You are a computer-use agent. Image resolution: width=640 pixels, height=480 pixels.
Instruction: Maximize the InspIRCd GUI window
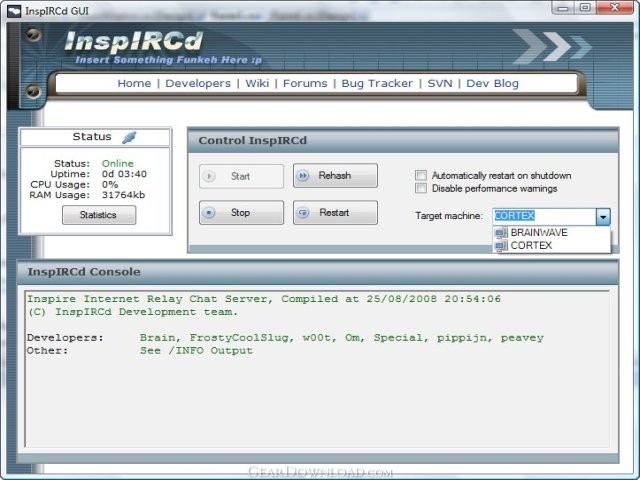585,8
